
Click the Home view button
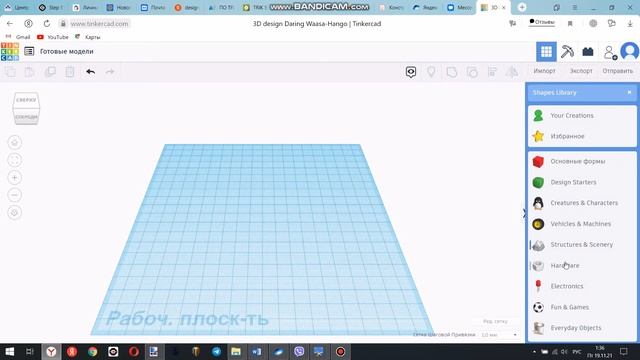(x=15, y=142)
